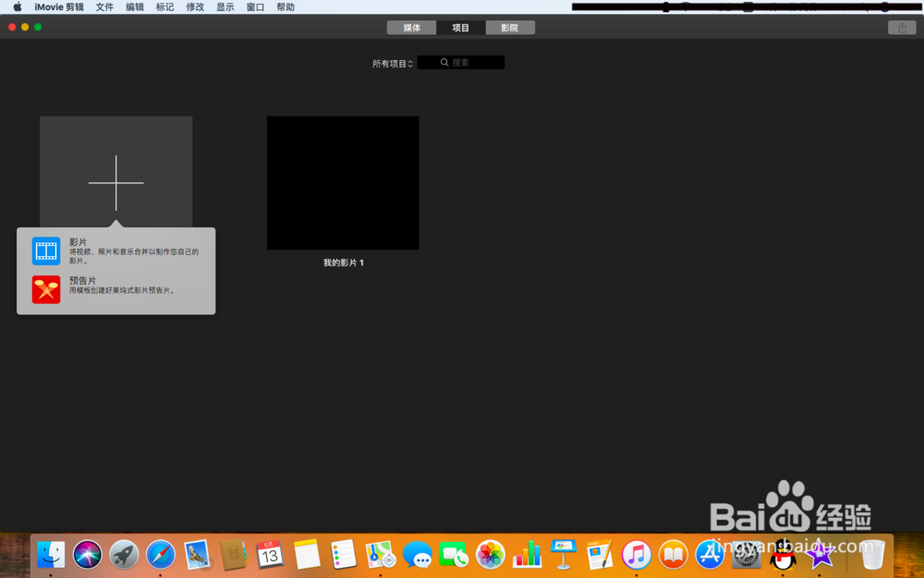Choose the 预告片 trailer option in popover
This screenshot has width=924, height=578.
[116, 289]
